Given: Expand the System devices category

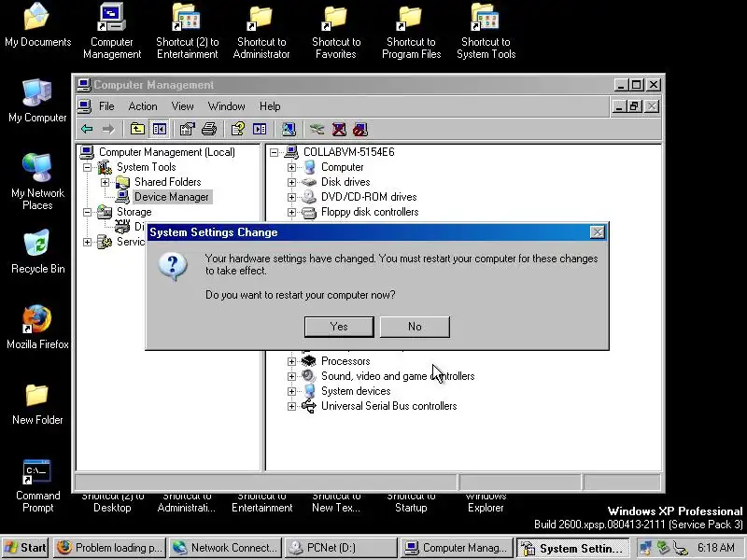Looking at the screenshot, I should (291, 391).
